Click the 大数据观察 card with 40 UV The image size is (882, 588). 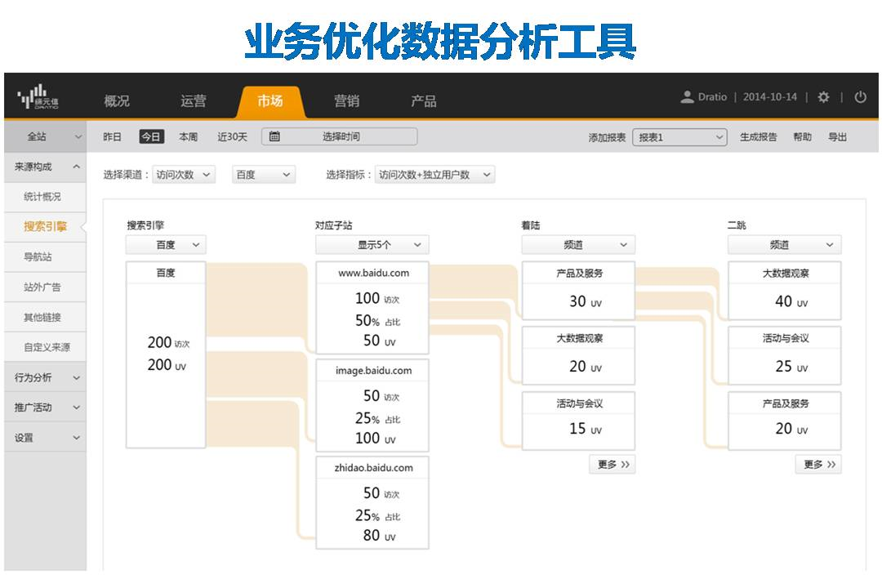tap(785, 291)
